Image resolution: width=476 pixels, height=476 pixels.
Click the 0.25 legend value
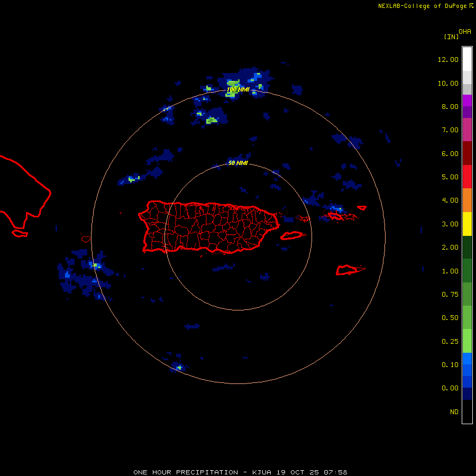[x=450, y=342]
